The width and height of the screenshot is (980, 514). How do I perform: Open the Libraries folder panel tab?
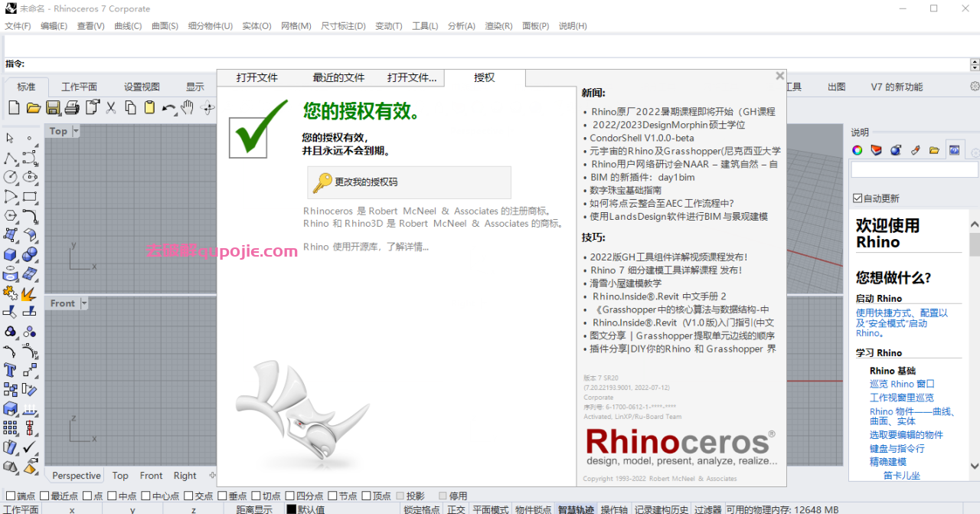click(934, 150)
